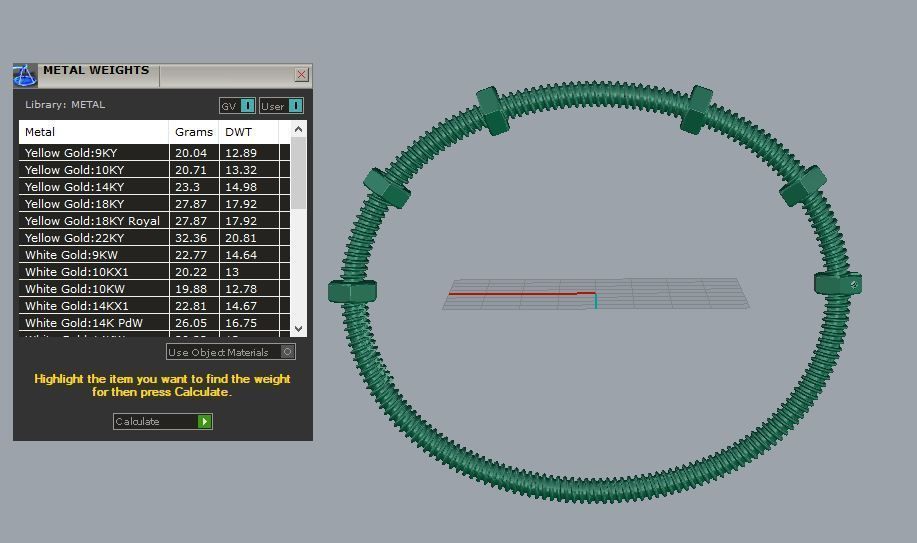Select the White Gold:14KX1 row

tap(154, 305)
